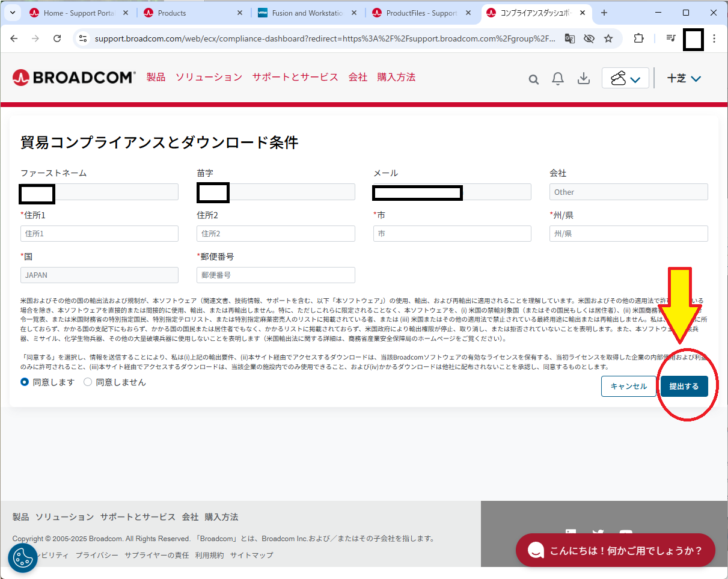Open the notifications bell icon
Image resolution: width=728 pixels, height=579 pixels.
tap(558, 79)
